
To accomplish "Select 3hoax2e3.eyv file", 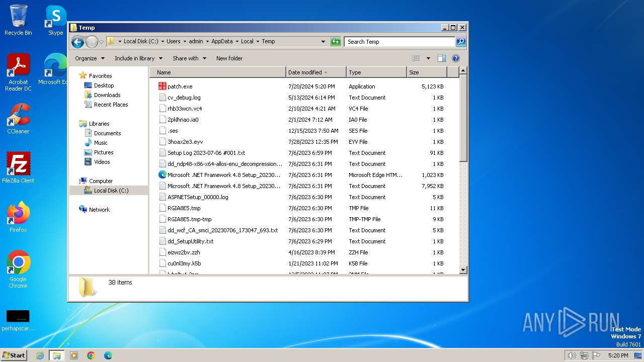I will (x=185, y=142).
